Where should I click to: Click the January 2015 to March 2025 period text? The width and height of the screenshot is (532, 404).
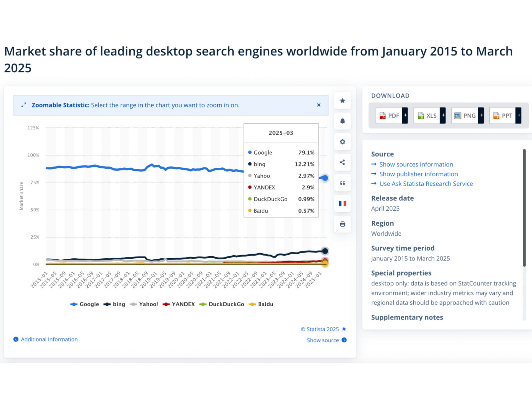coord(411,259)
